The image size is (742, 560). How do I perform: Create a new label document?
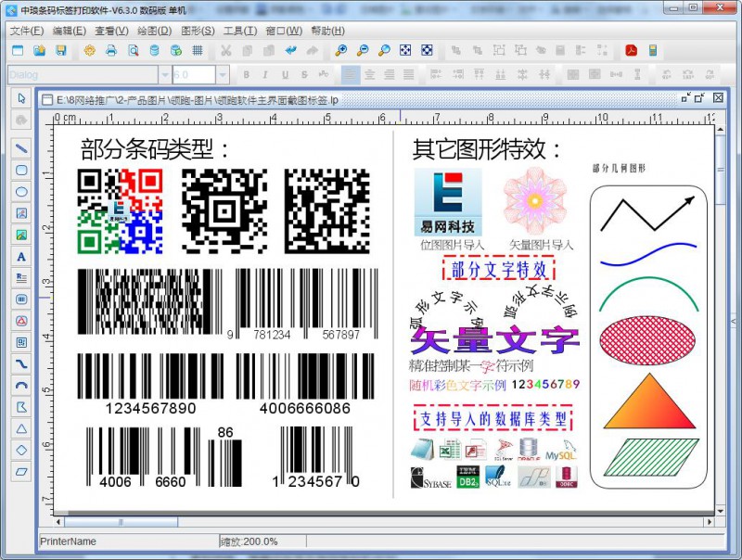coord(18,50)
